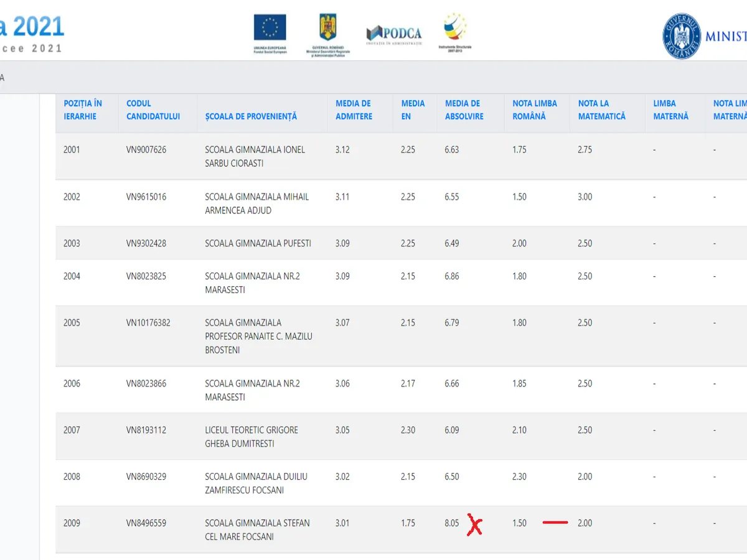Sort by Media de admitere column
Viewport: 747px width, 560px height.
[x=354, y=110]
